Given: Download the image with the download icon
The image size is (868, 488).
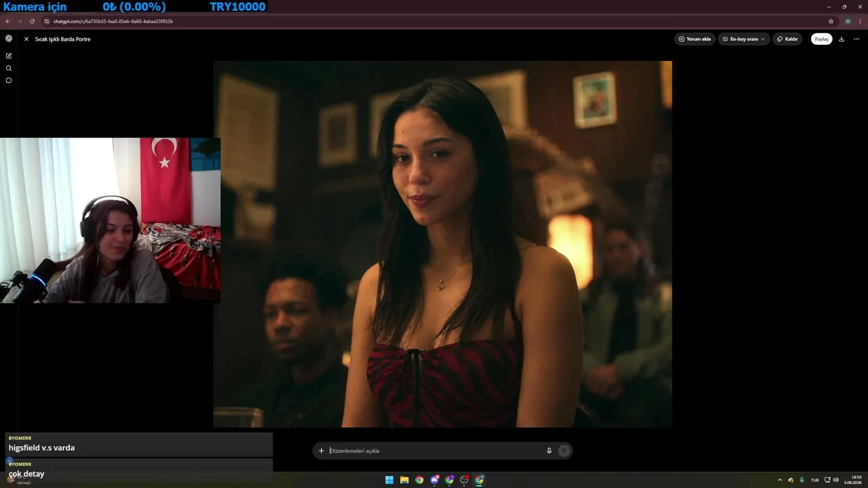Looking at the screenshot, I should [842, 39].
